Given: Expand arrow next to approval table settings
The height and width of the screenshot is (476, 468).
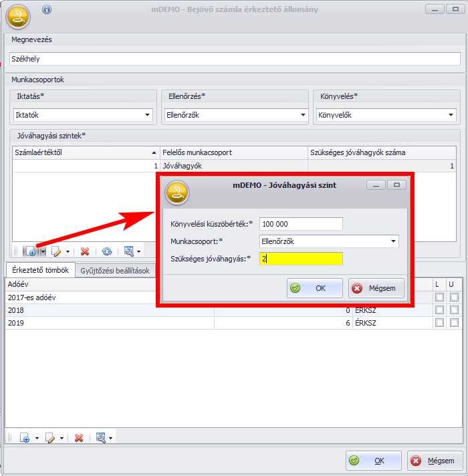Looking at the screenshot, I should [x=138, y=251].
